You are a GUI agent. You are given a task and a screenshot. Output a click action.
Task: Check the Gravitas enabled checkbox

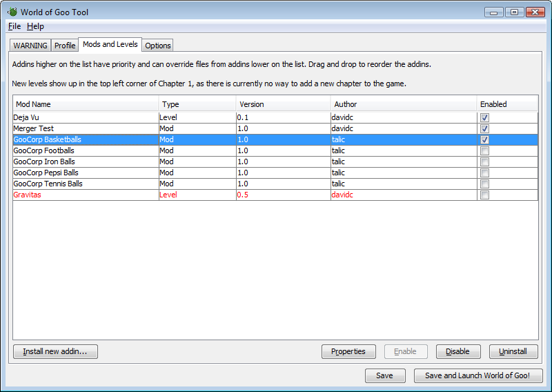(x=484, y=195)
